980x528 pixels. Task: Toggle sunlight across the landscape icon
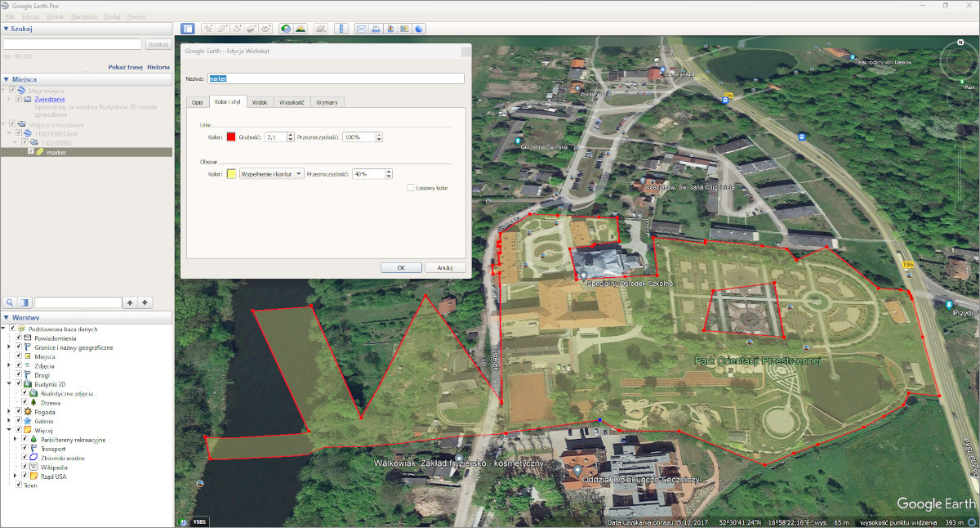coord(301,29)
